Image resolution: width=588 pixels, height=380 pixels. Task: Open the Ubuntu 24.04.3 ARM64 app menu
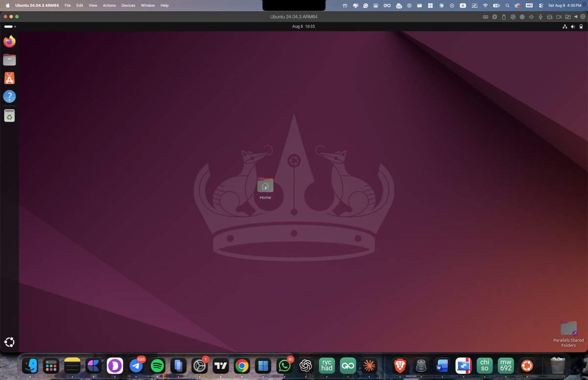(x=38, y=5)
